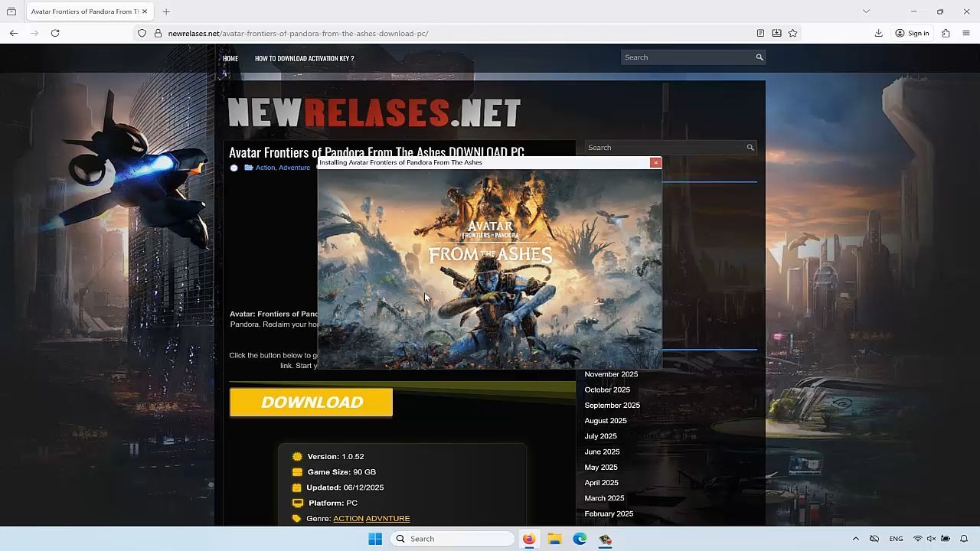Image resolution: width=980 pixels, height=551 pixels.
Task: Open the Firefox application menu hamburger
Action: pyautogui.click(x=966, y=33)
